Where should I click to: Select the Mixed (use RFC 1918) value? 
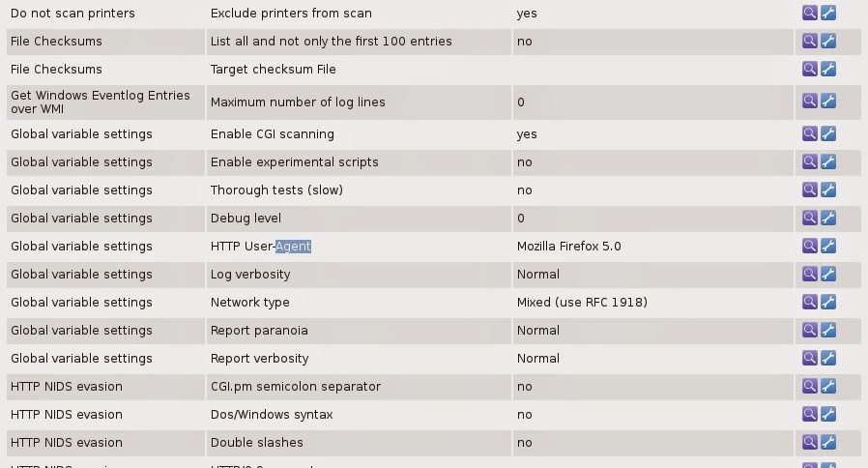tap(582, 303)
